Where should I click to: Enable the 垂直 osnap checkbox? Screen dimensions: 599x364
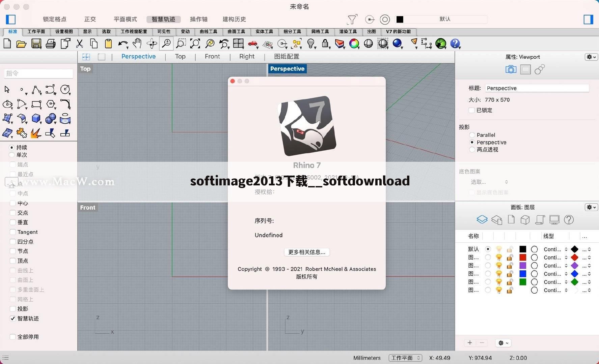13,222
